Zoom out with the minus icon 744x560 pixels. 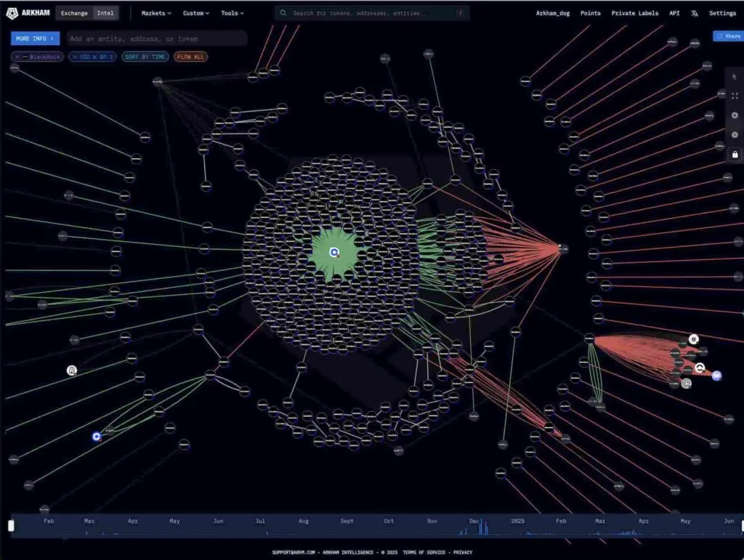[735, 135]
